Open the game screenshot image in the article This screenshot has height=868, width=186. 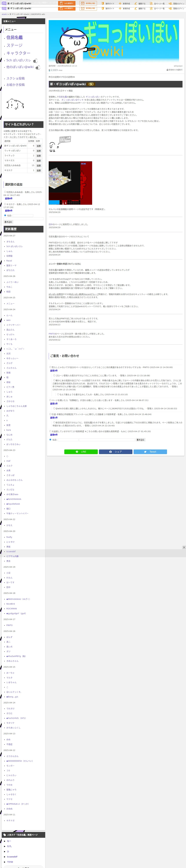click(70, 183)
